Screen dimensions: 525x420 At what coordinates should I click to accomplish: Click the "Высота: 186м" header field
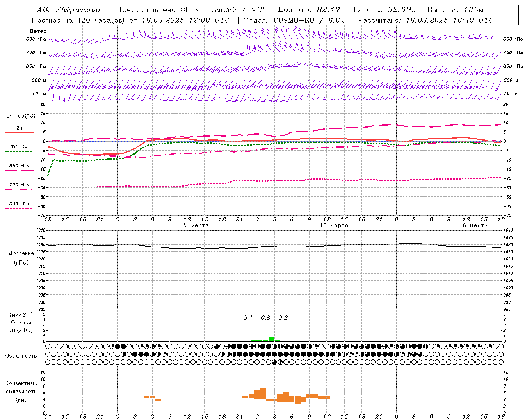click(x=455, y=10)
